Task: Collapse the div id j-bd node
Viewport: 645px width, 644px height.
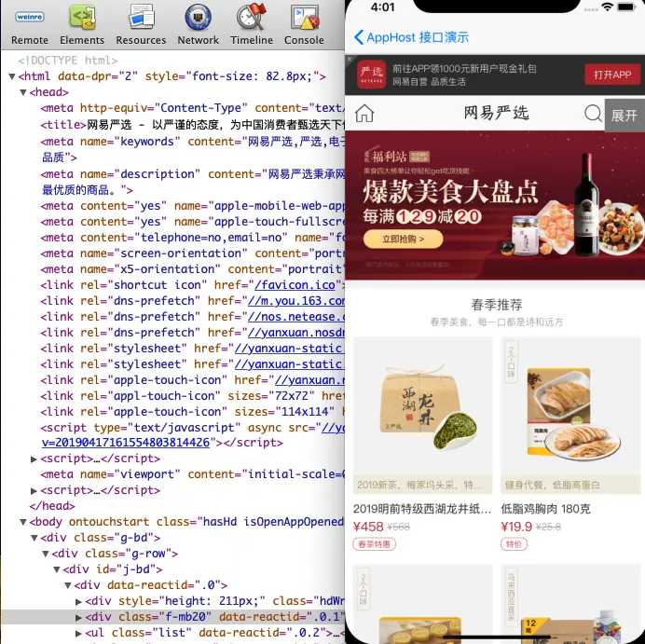Action: pyautogui.click(x=57, y=569)
